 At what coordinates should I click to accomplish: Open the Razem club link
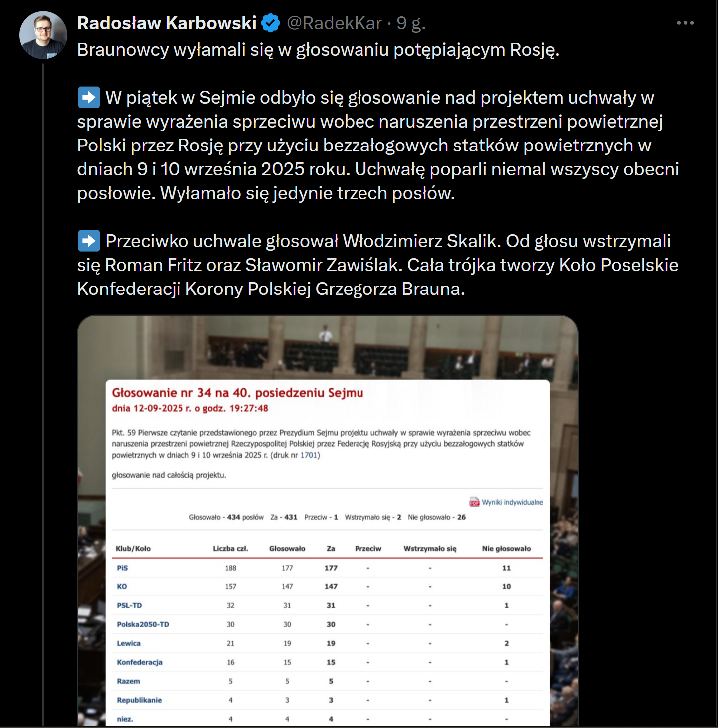point(128,681)
